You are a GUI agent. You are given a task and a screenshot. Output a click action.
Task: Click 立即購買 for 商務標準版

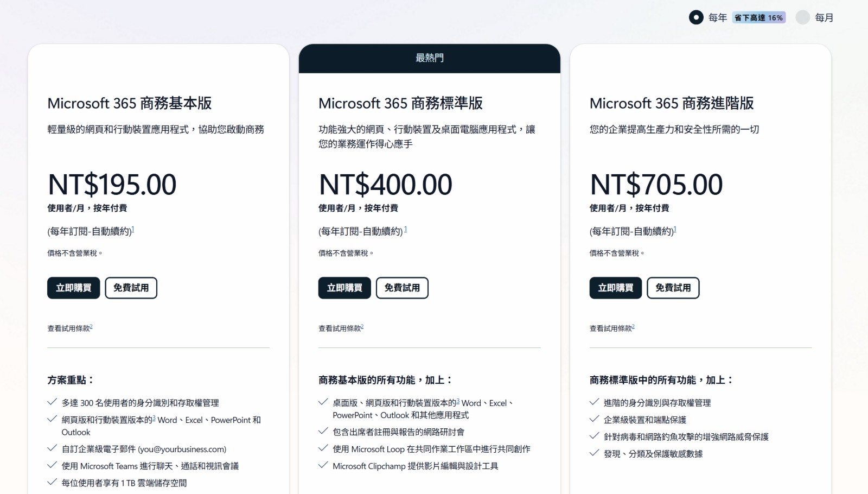[344, 288]
